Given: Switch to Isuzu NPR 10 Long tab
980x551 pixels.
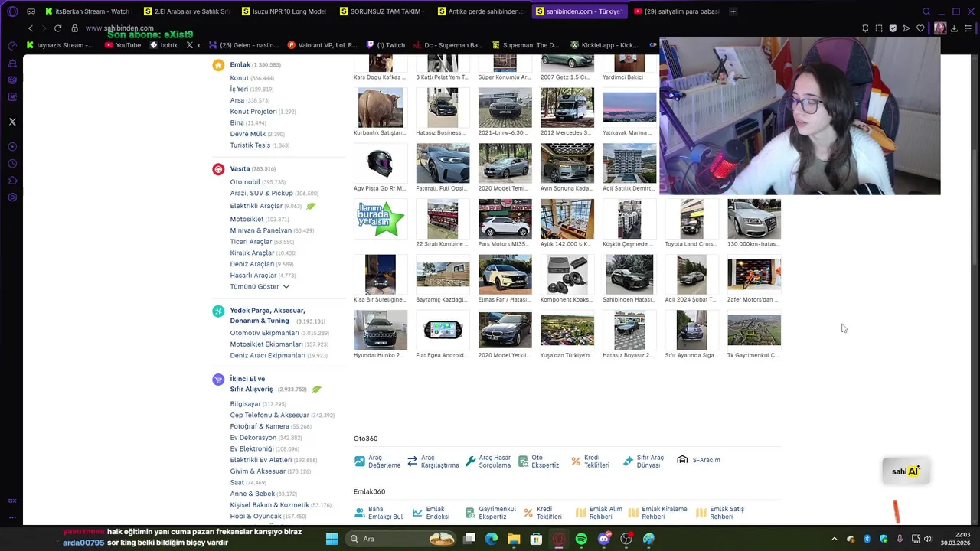Looking at the screenshot, I should point(283,11).
